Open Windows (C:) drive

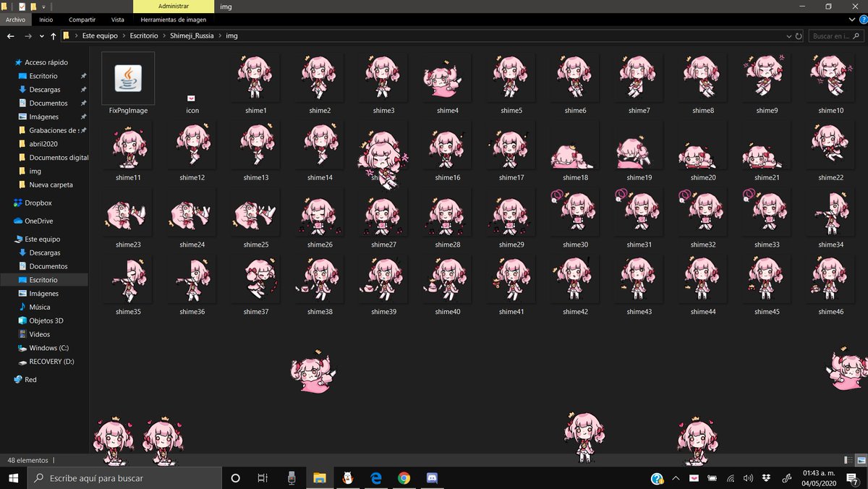(48, 348)
